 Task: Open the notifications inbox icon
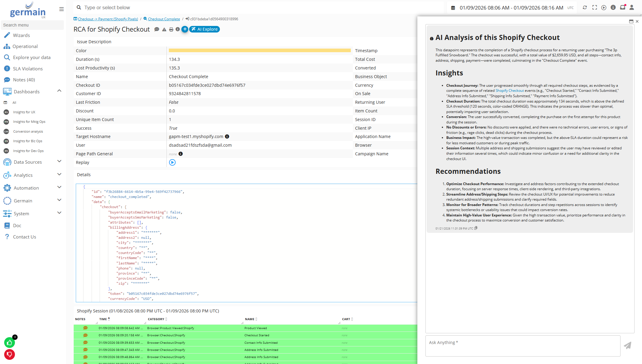pos(623,8)
